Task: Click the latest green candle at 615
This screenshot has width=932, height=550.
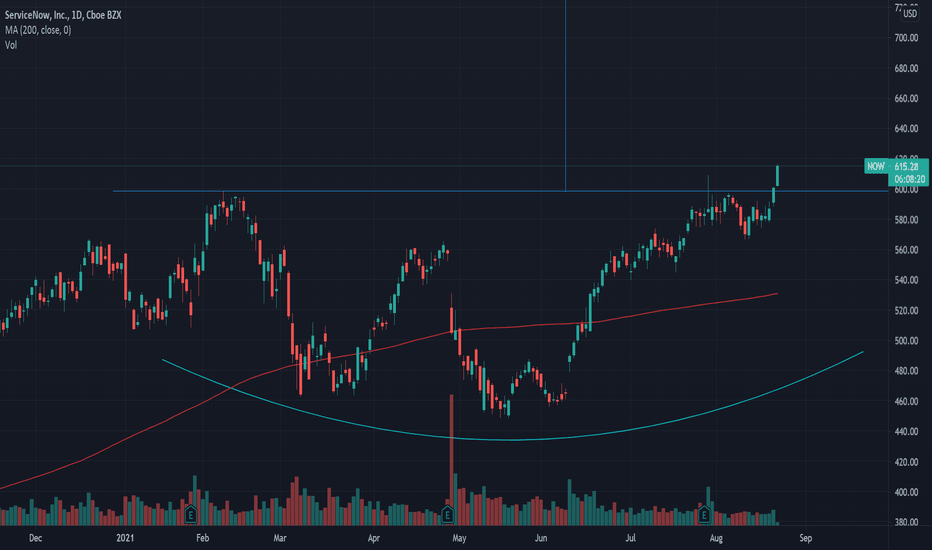Action: coord(777,176)
